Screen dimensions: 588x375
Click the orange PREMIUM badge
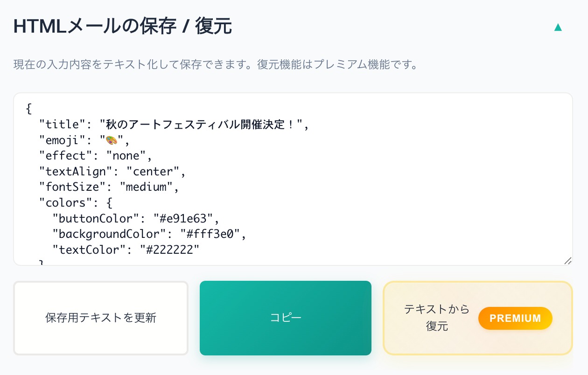coord(515,318)
